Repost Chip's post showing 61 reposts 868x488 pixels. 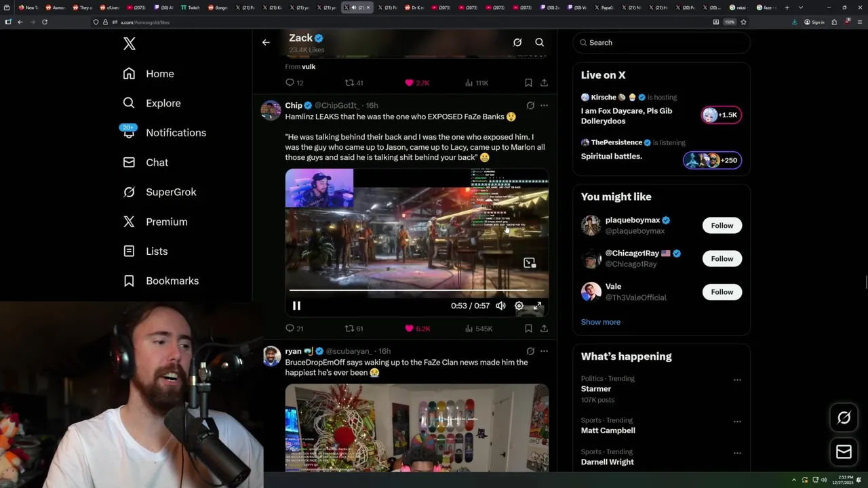pyautogui.click(x=354, y=329)
